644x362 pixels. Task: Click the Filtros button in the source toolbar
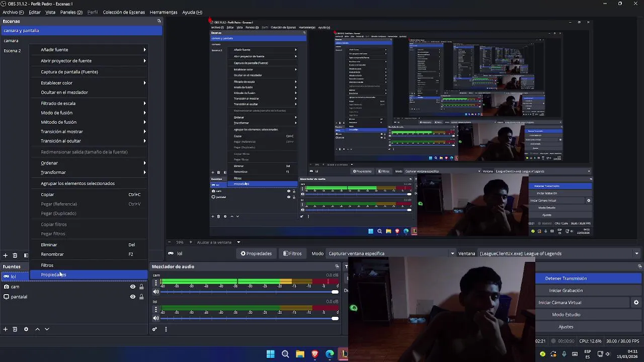click(x=292, y=253)
